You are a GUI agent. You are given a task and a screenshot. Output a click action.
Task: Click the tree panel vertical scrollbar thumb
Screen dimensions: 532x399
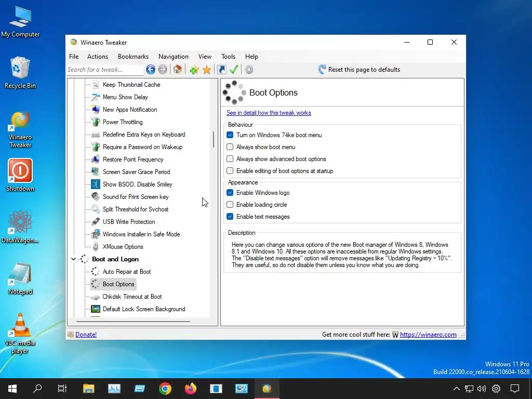pos(214,139)
